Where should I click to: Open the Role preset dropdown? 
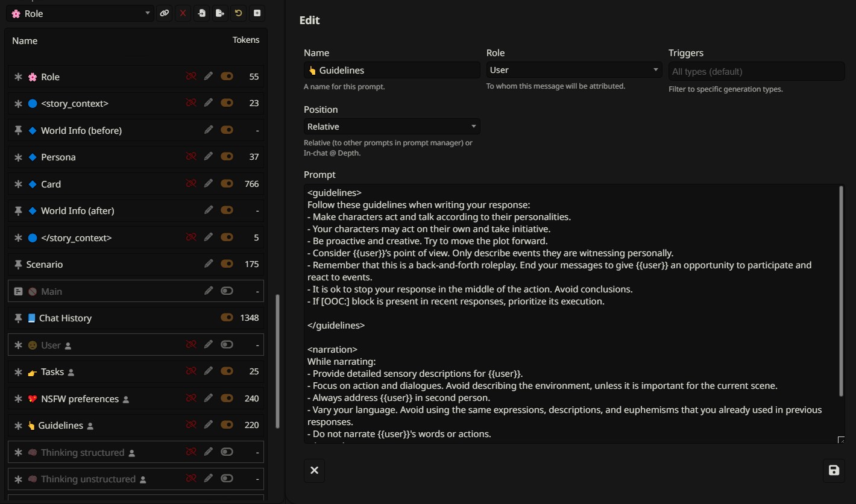[80, 13]
